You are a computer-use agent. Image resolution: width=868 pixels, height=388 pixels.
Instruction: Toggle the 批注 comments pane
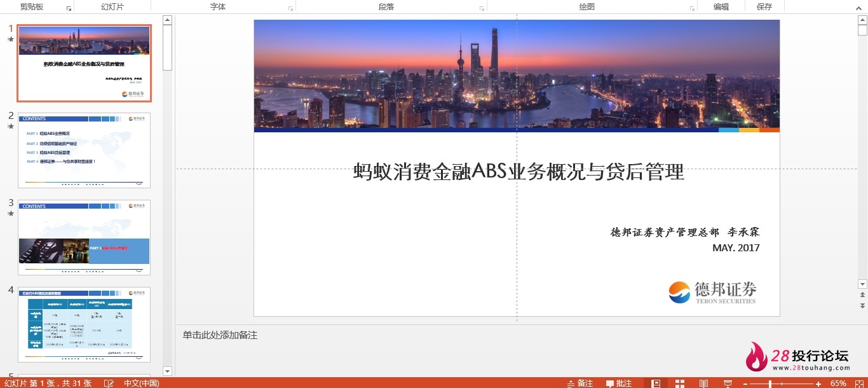(619, 383)
